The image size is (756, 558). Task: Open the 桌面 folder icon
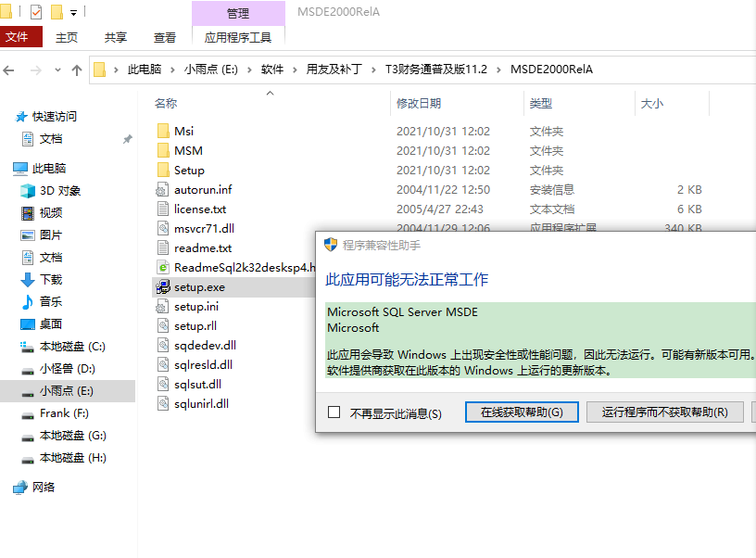tap(28, 324)
